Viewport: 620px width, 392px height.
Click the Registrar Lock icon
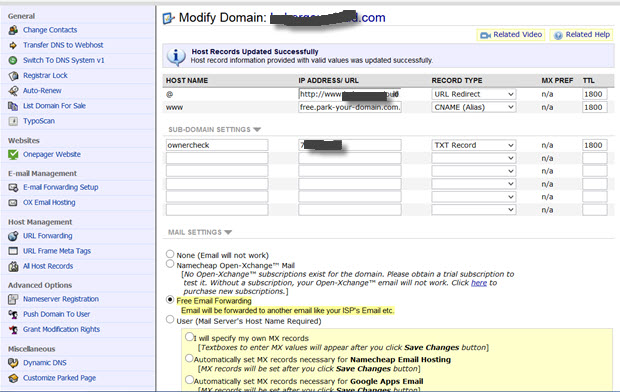(13, 76)
